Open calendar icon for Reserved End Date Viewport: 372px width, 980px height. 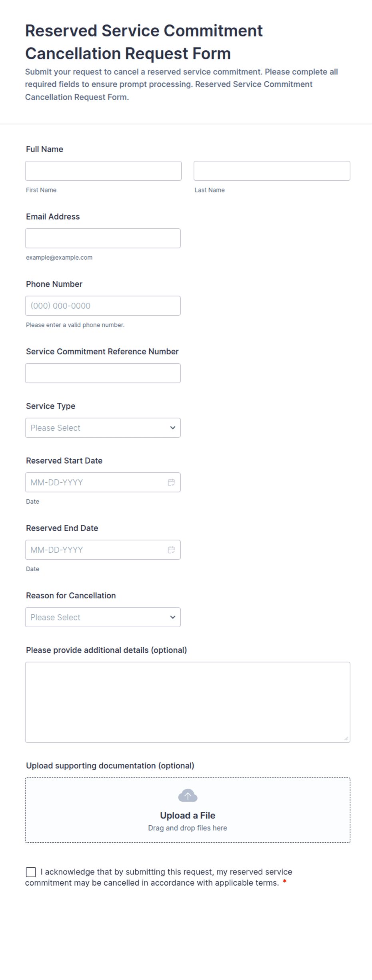pos(171,550)
